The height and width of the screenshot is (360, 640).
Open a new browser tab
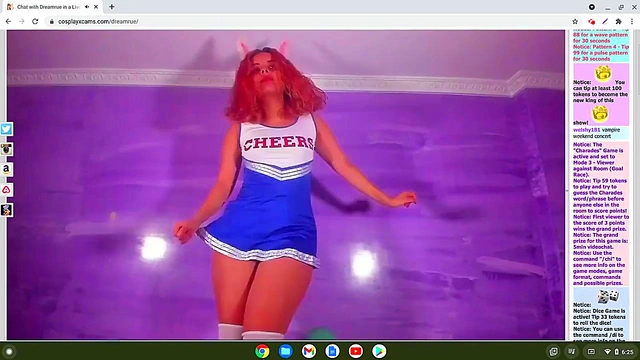coord(111,7)
